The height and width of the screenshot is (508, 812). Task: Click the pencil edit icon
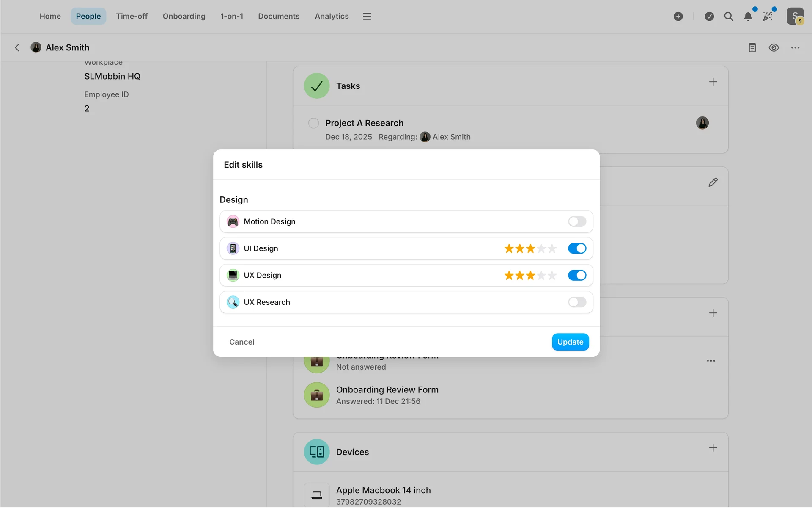point(713,182)
